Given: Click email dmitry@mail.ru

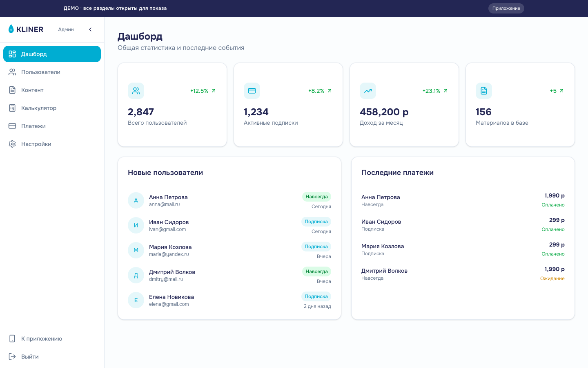Looking at the screenshot, I should click(x=166, y=279).
